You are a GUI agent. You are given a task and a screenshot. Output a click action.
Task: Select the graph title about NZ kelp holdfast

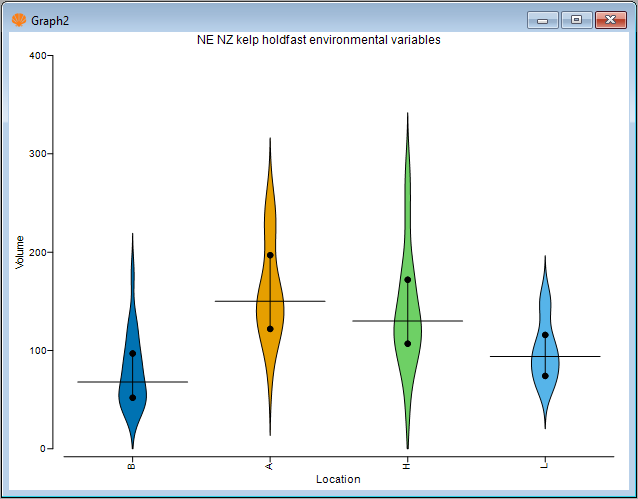pos(319,40)
